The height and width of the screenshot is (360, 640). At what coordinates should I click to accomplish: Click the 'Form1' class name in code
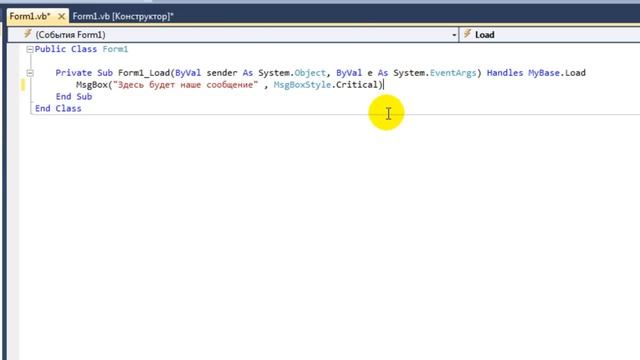115,49
